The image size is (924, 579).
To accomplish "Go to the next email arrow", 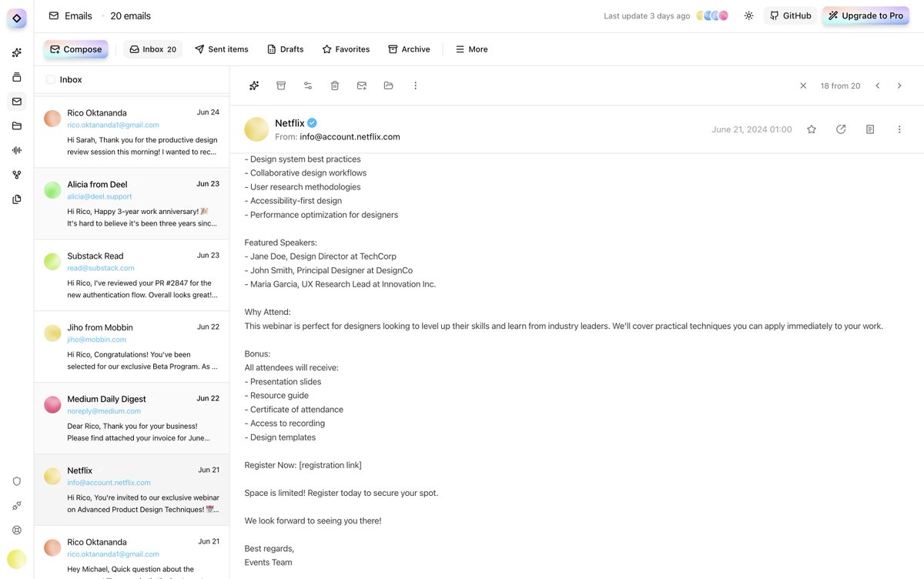I will tap(899, 85).
